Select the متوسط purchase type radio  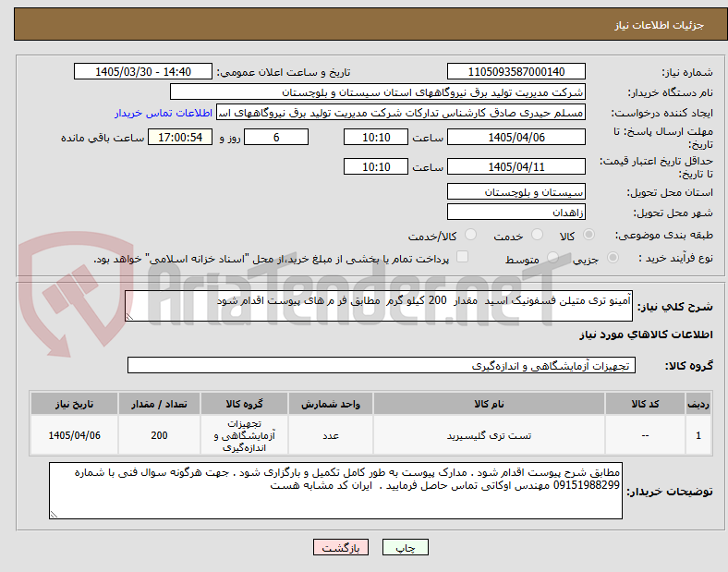[552, 257]
